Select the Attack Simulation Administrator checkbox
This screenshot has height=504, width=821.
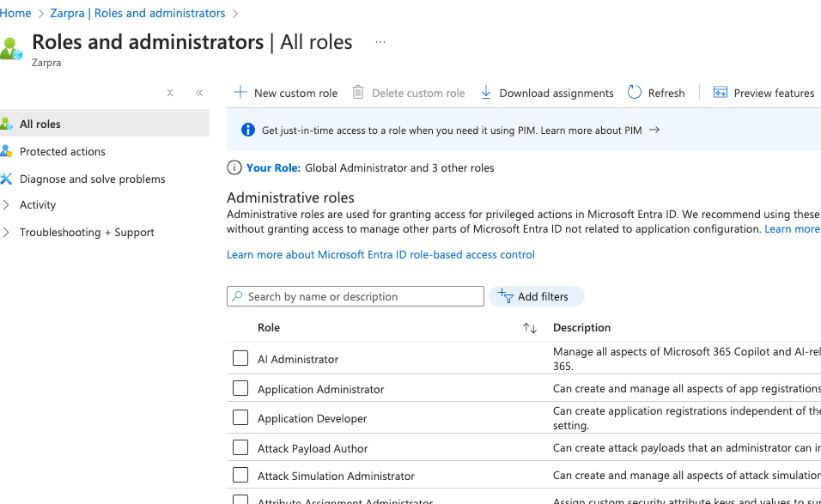click(x=240, y=475)
